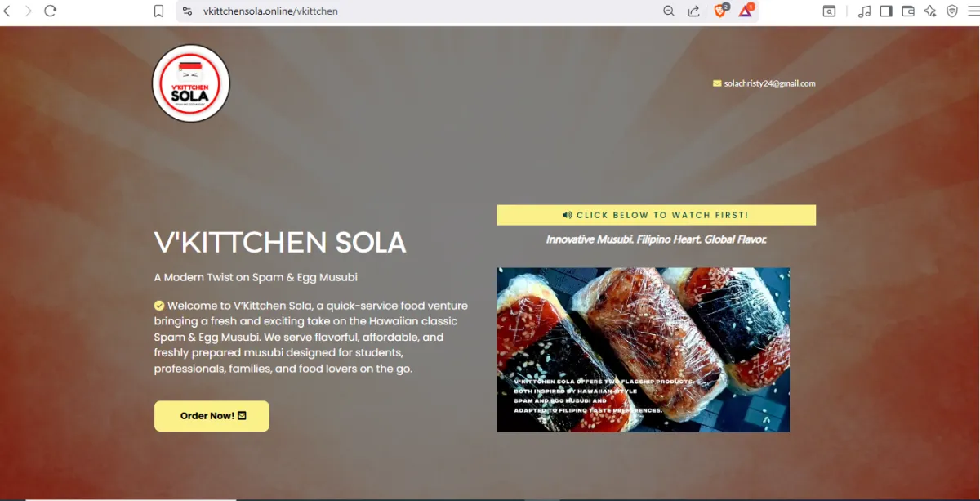
Task: Click the zoom out magnifier icon
Action: 669,11
